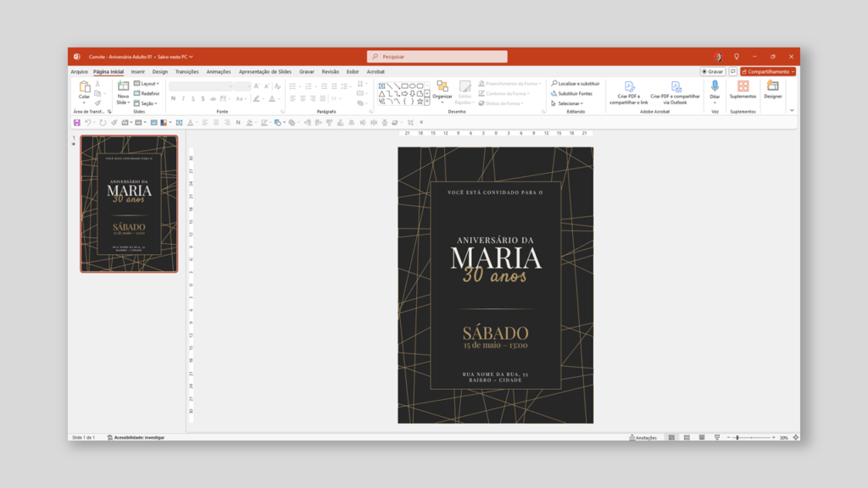Click Criar PDF e compartilhar o link
Image resolution: width=868 pixels, height=488 pixels.
(629, 87)
